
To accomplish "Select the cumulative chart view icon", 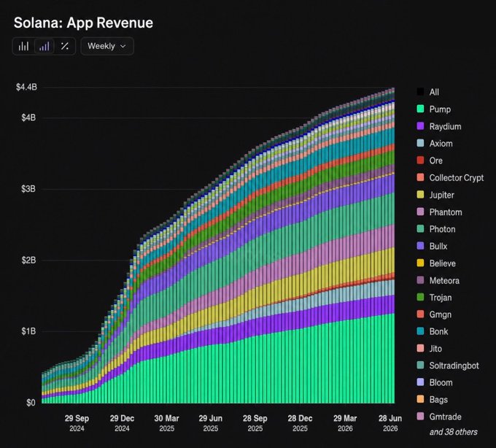I will pyautogui.click(x=44, y=46).
